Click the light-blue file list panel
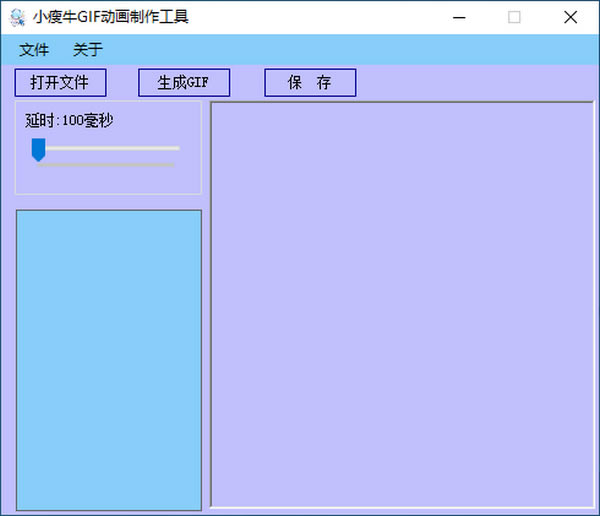This screenshot has height=516, width=600. (x=109, y=360)
